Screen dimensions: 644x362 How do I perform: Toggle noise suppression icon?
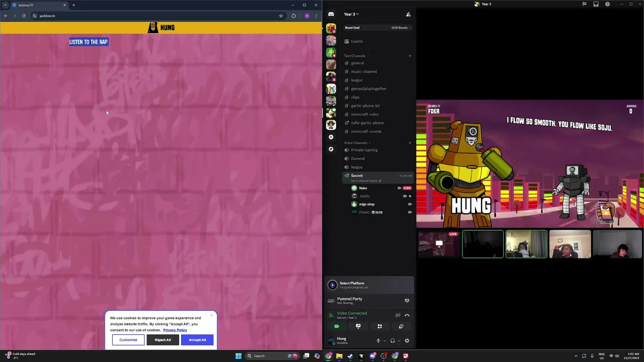(397, 315)
